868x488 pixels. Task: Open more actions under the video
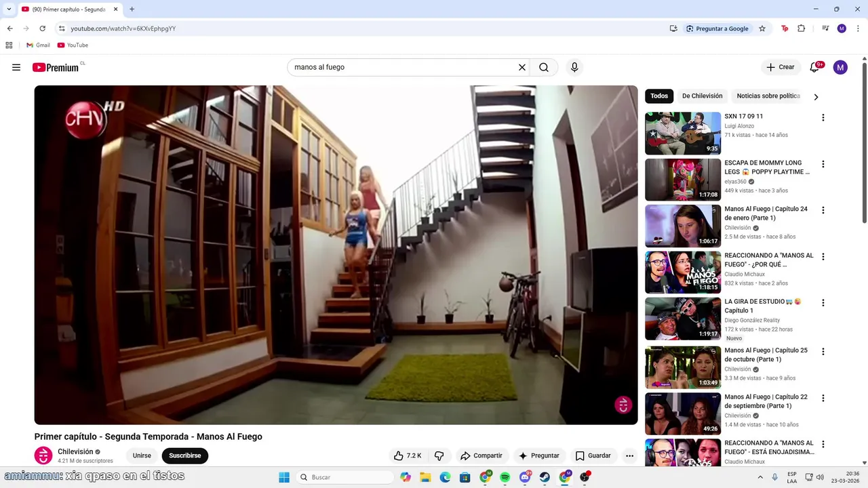[x=629, y=455]
